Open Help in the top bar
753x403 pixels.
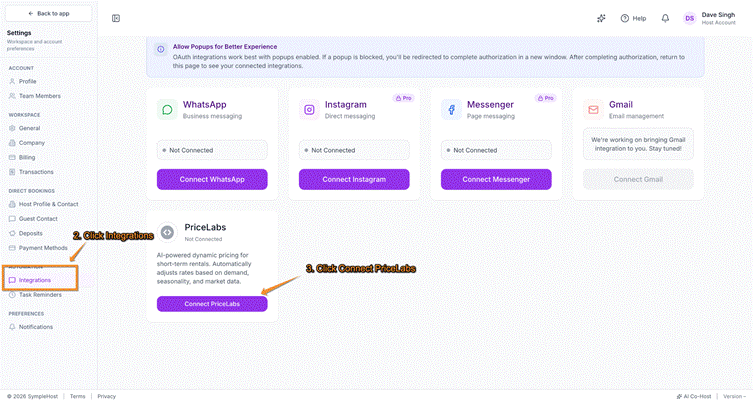[x=633, y=18]
